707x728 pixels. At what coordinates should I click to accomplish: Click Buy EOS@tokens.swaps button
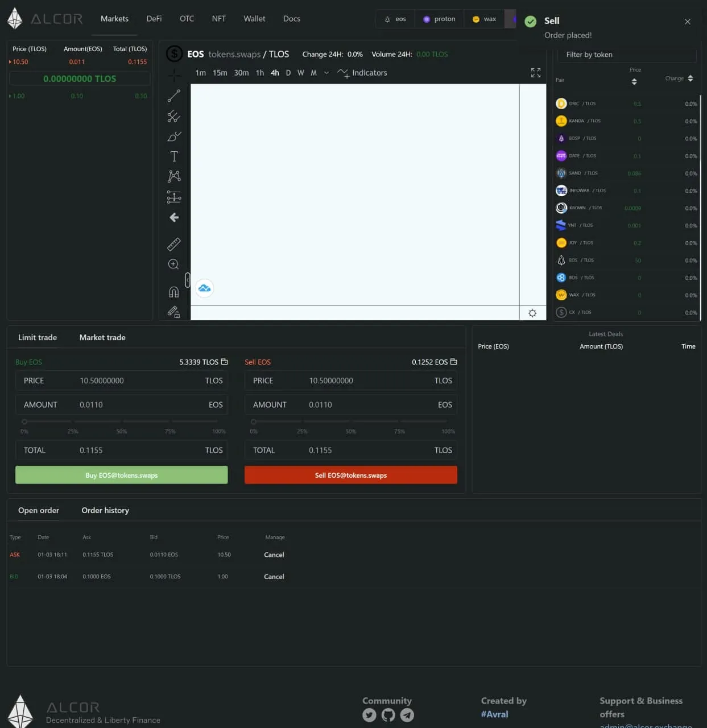click(x=122, y=475)
